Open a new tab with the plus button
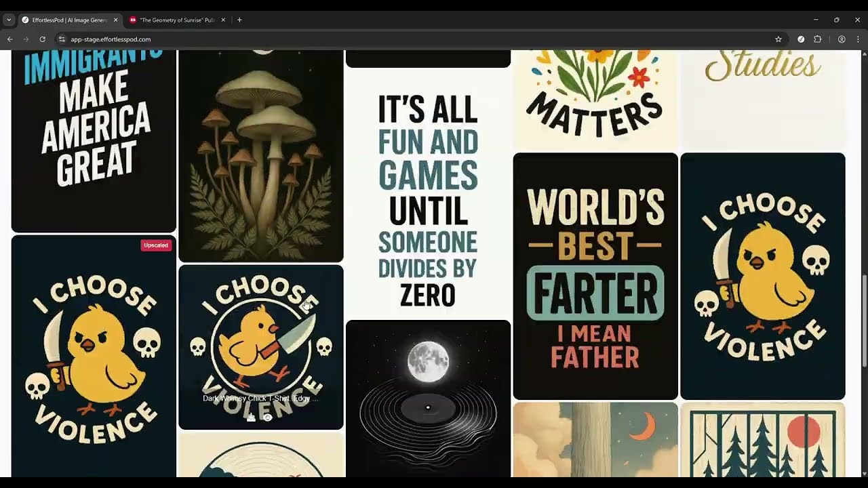Screen dimensions: 868x488 [238, 20]
